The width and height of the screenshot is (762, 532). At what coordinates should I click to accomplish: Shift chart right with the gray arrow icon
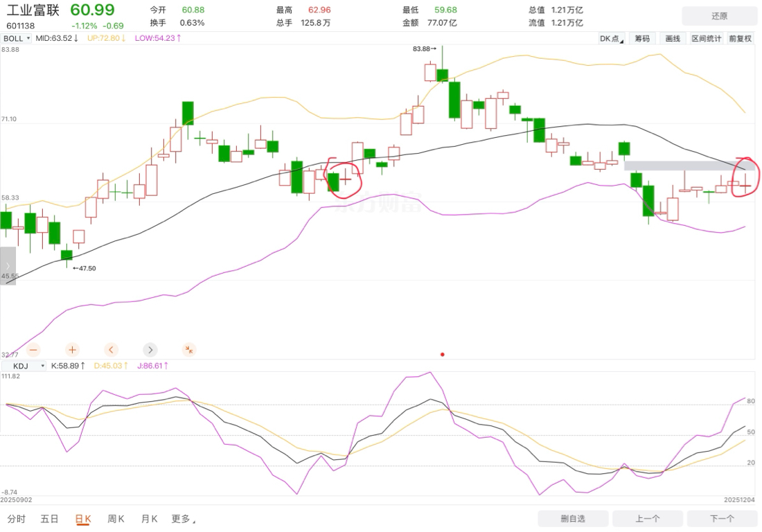(x=150, y=350)
